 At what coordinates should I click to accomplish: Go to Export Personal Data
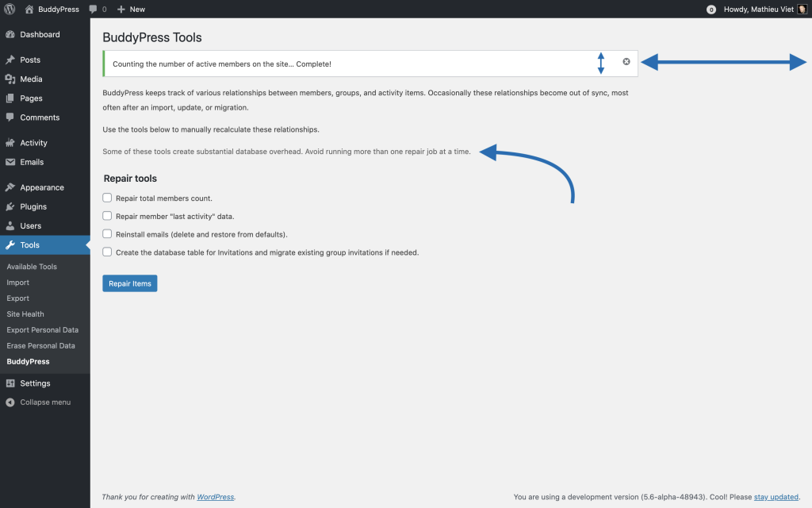pyautogui.click(x=43, y=329)
